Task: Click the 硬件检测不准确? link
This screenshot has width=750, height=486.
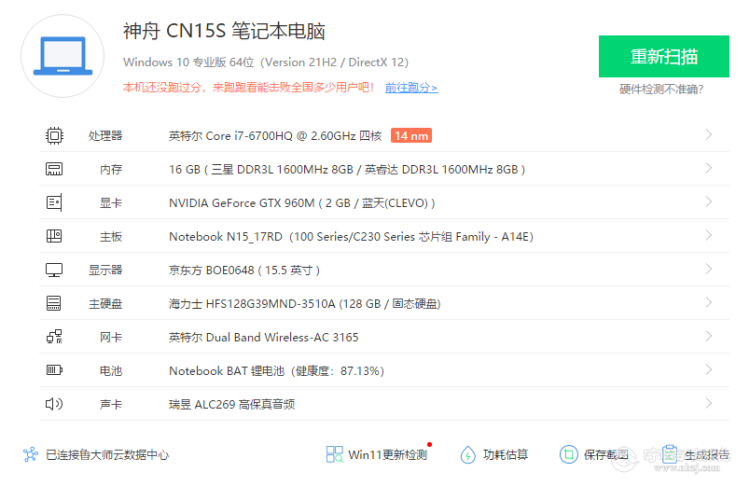Action: [x=661, y=90]
